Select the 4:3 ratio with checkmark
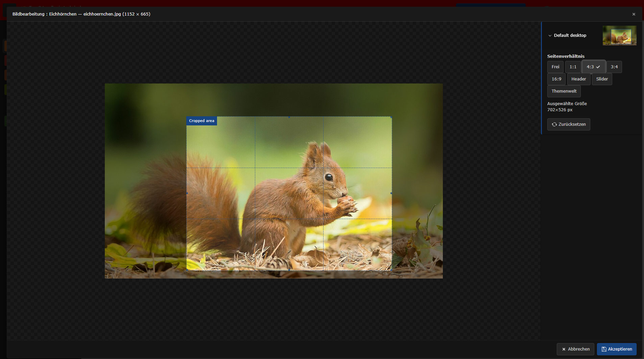Image resolution: width=644 pixels, height=359 pixels. click(x=593, y=67)
